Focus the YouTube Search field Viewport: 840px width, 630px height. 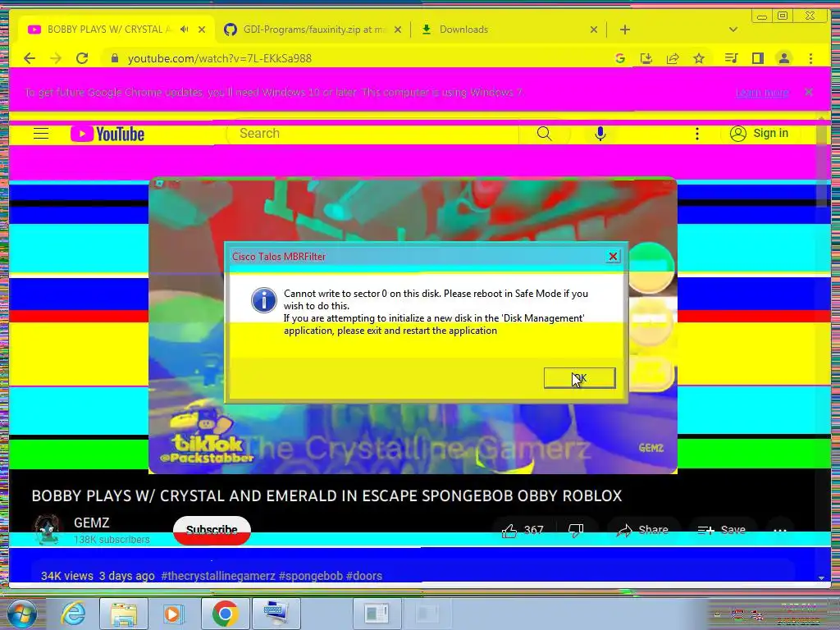pyautogui.click(x=372, y=134)
